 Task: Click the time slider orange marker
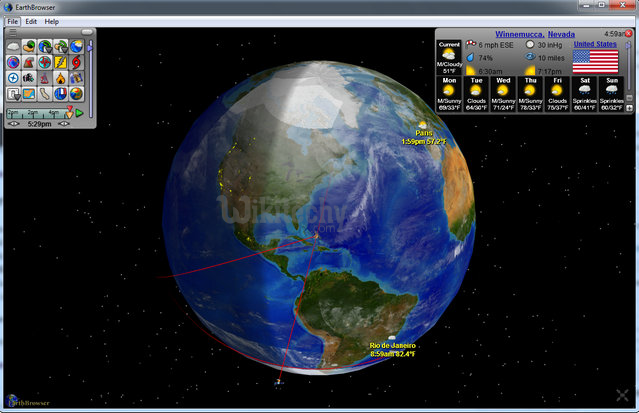click(69, 114)
